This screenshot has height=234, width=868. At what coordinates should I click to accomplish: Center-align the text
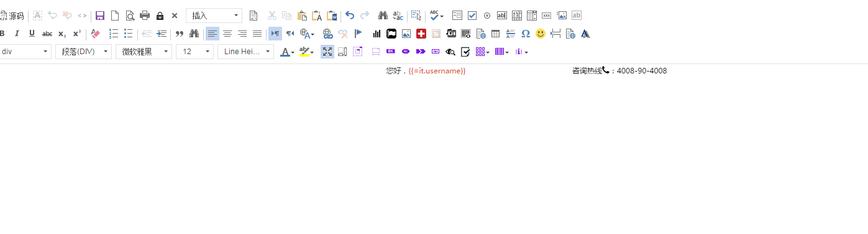(227, 34)
